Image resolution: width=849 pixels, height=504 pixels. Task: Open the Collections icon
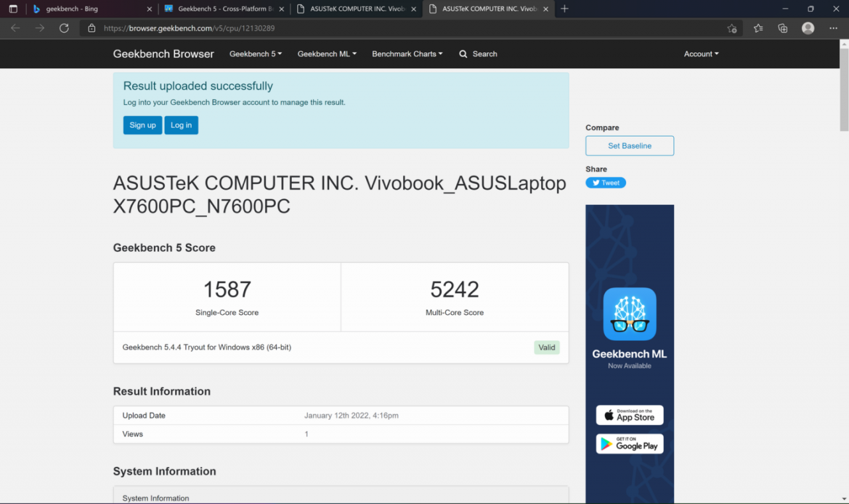[783, 29]
